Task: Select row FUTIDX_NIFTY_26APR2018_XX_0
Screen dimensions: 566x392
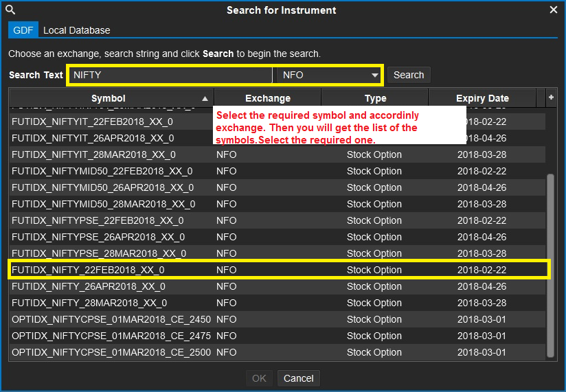Action: pos(278,286)
